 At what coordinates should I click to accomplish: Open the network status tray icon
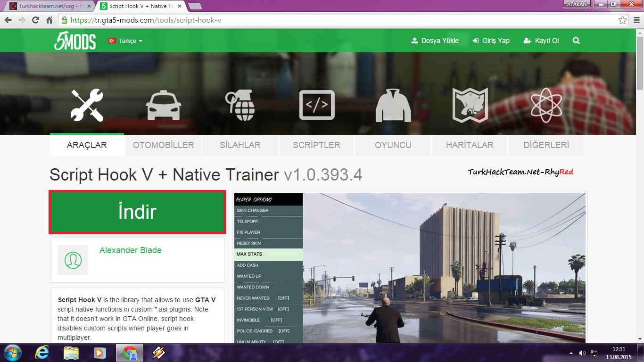pos(594,353)
